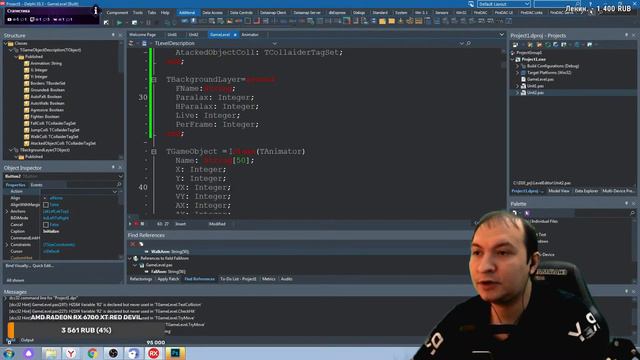Viewport: 640px width, 360px height.
Task: Switch to the Welcome Page editor tab
Action: [142, 35]
